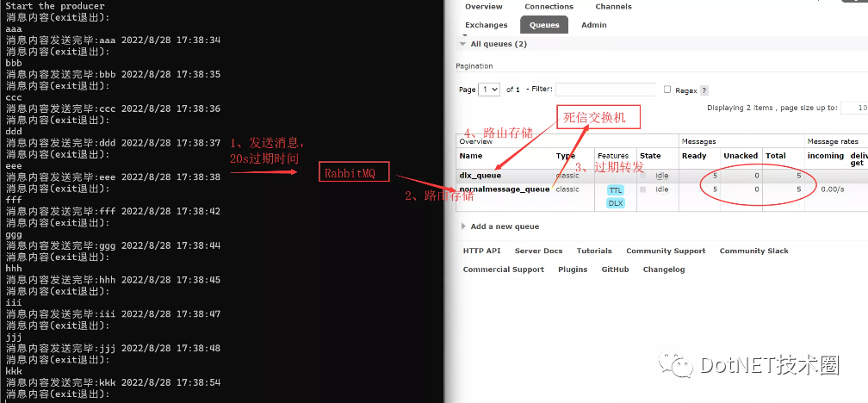Select the Queues tab
This screenshot has width=868, height=403.
[544, 25]
